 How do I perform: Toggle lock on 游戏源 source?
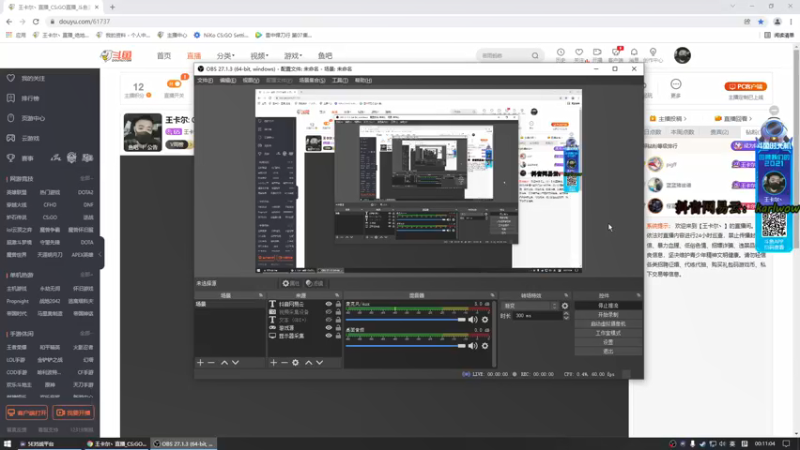coord(338,328)
